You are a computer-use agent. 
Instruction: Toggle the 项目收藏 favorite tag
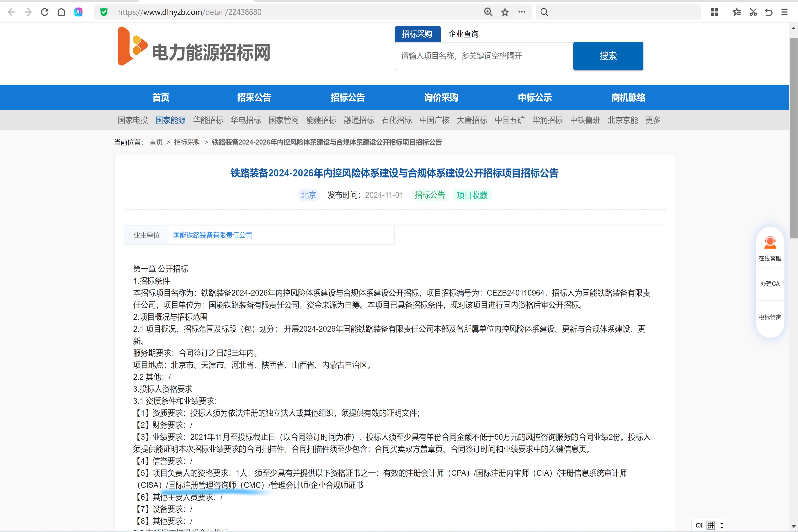[472, 195]
